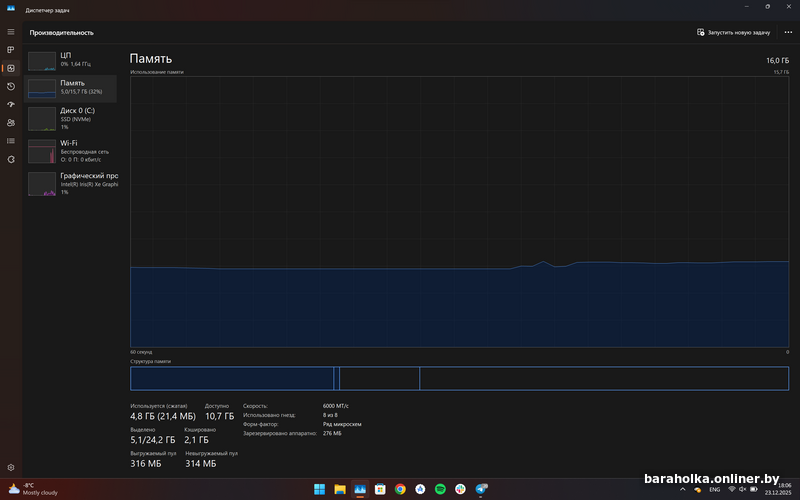Viewport: 800px width, 500px height.
Task: Click the memory composition bar
Action: point(458,378)
